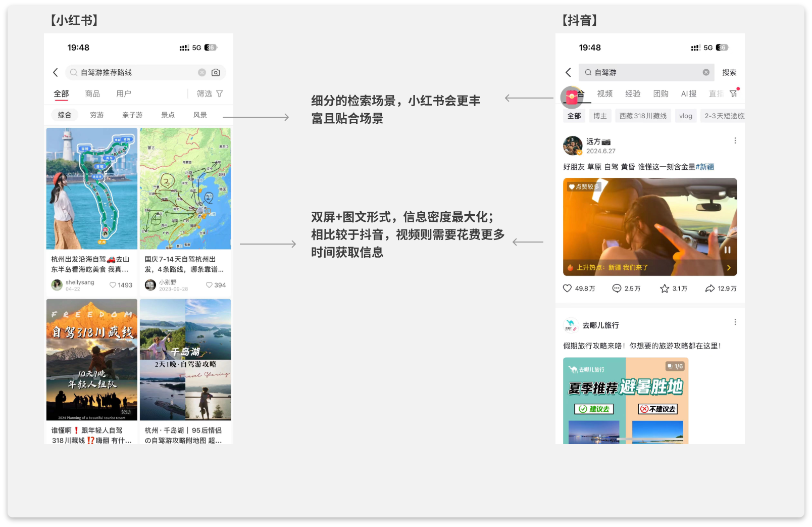Like the note with 1493 likes
This screenshot has width=812, height=527.
113,285
